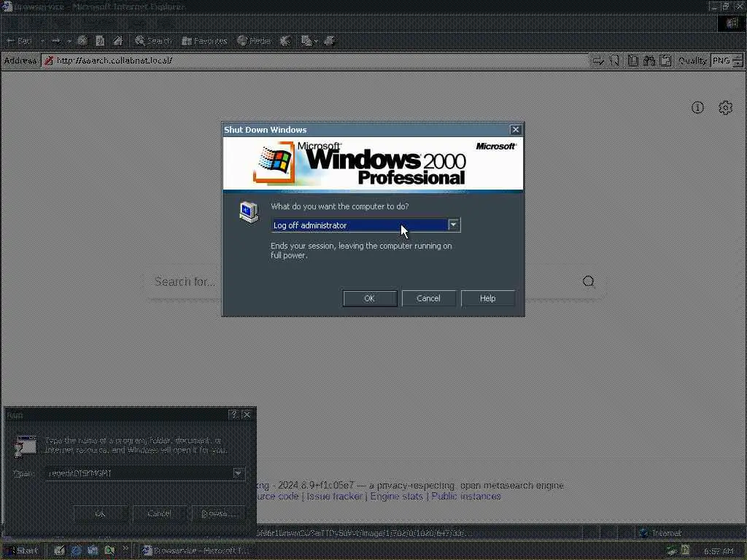Expand the quick launch chevron
Viewport: 747px width, 560px height.
[x=125, y=548]
